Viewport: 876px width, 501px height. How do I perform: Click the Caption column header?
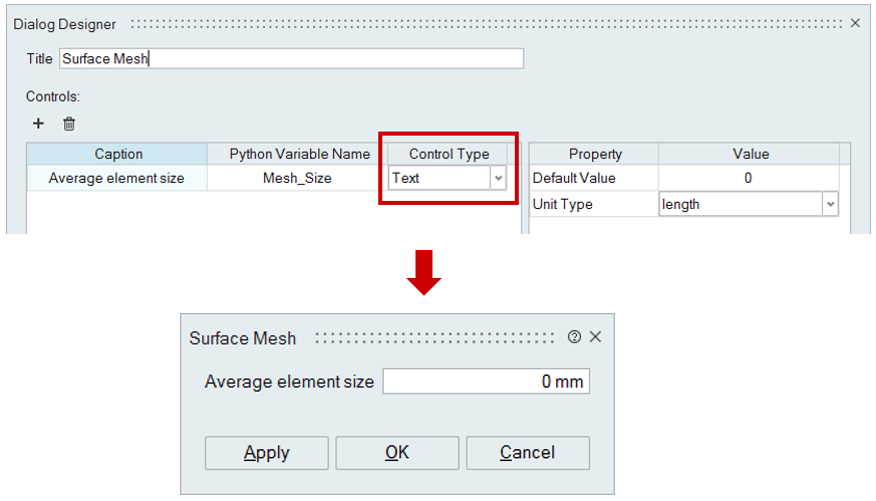[x=118, y=154]
